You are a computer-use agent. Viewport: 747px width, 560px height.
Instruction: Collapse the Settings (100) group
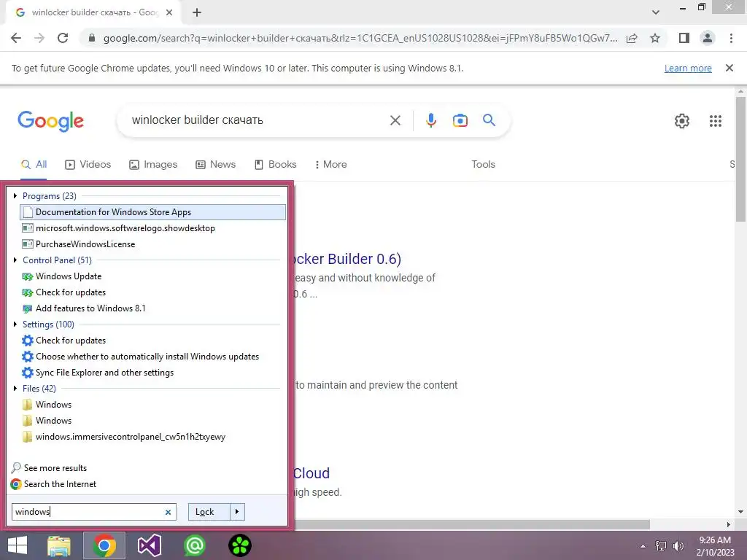pos(15,324)
